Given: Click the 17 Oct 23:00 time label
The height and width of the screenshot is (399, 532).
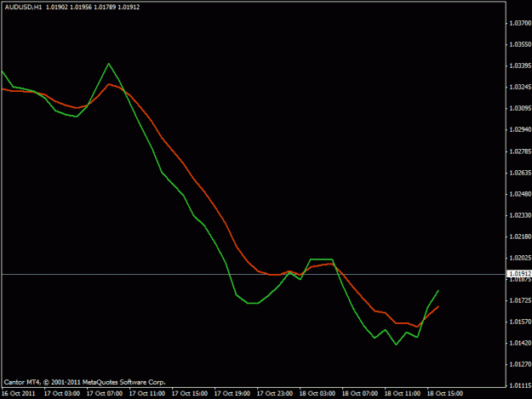Looking at the screenshot, I should pyautogui.click(x=275, y=394).
